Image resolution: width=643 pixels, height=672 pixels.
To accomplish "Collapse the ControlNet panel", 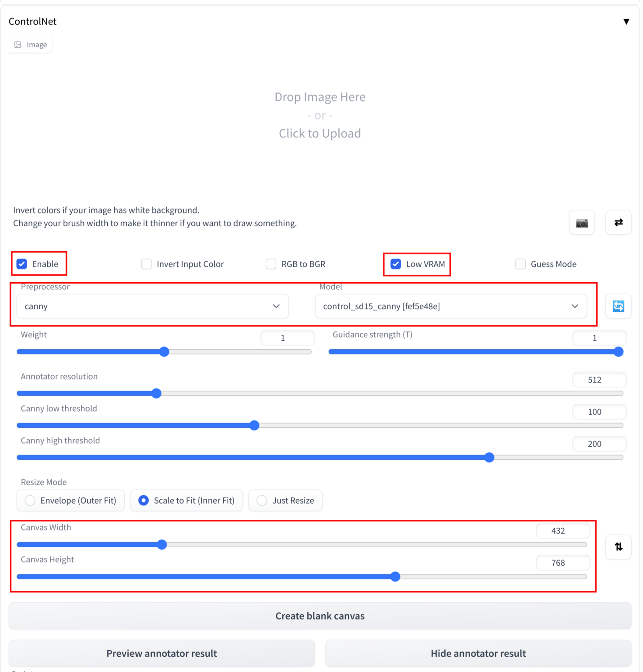I will pos(626,21).
